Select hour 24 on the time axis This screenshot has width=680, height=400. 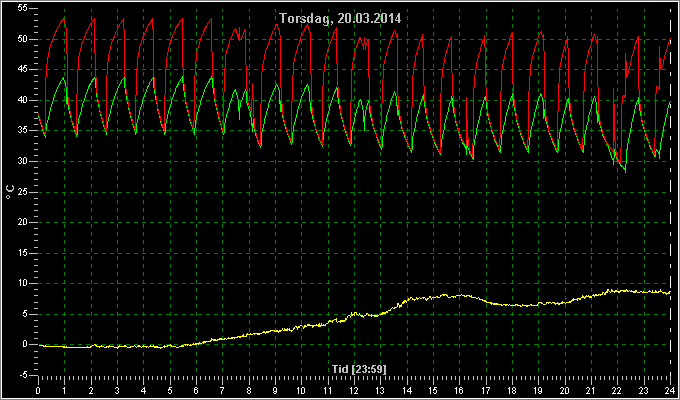[x=670, y=389]
